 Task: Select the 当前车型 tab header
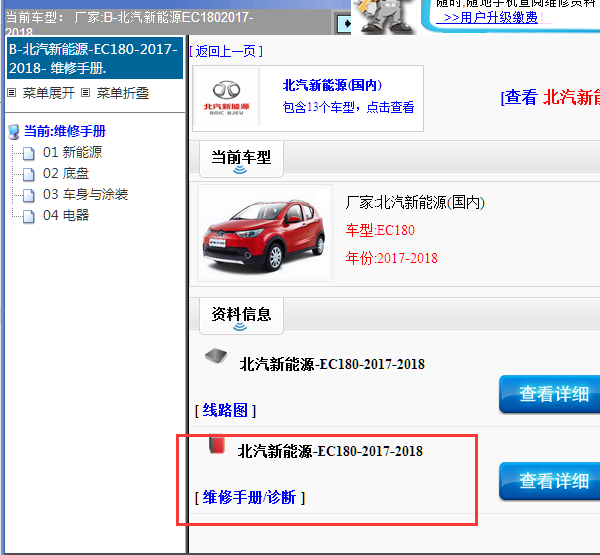241,159
